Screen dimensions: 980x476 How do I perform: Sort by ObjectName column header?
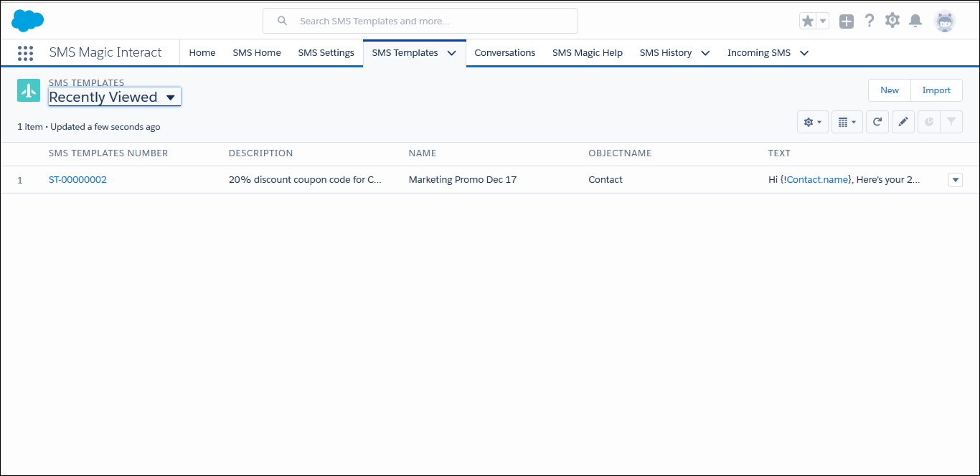[x=620, y=153]
